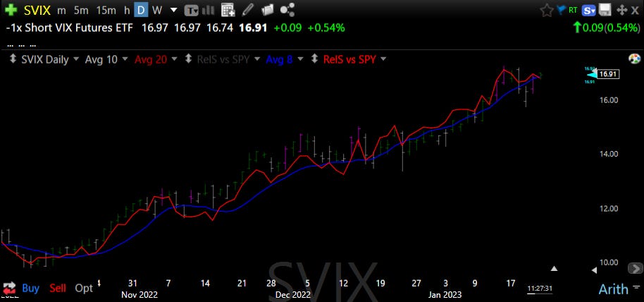Click scale arrows before grey RelS vs SPY

point(188,59)
